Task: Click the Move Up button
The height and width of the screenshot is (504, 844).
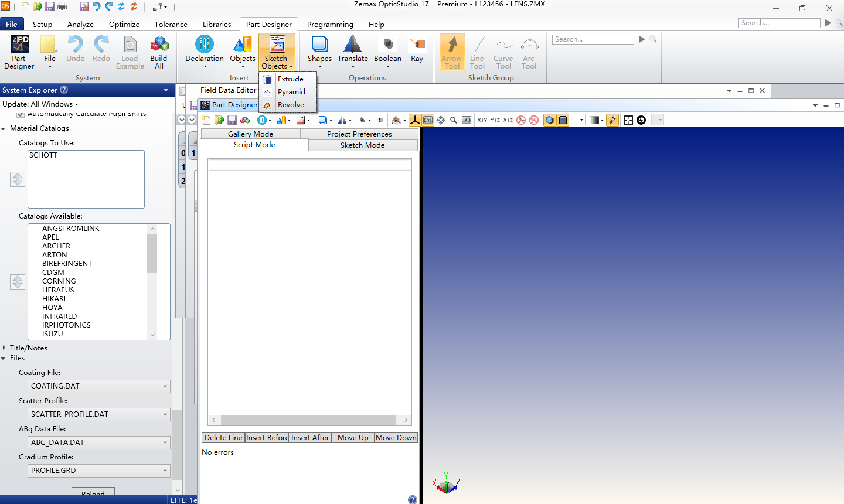Action: [x=353, y=438]
